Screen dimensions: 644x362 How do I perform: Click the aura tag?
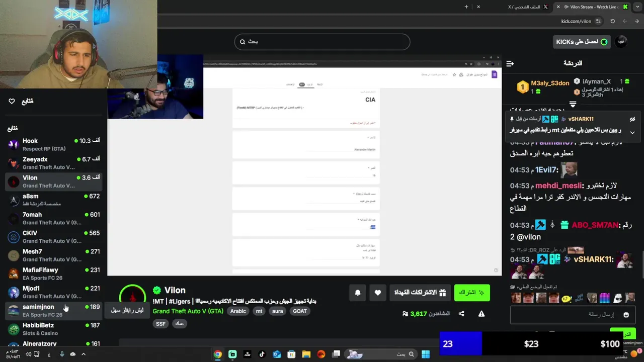point(278,311)
